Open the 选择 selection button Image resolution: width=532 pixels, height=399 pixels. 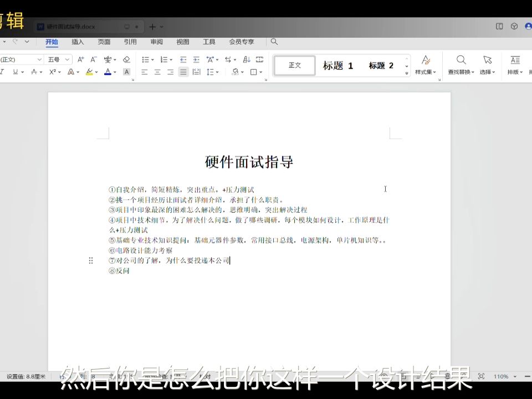[x=488, y=65]
